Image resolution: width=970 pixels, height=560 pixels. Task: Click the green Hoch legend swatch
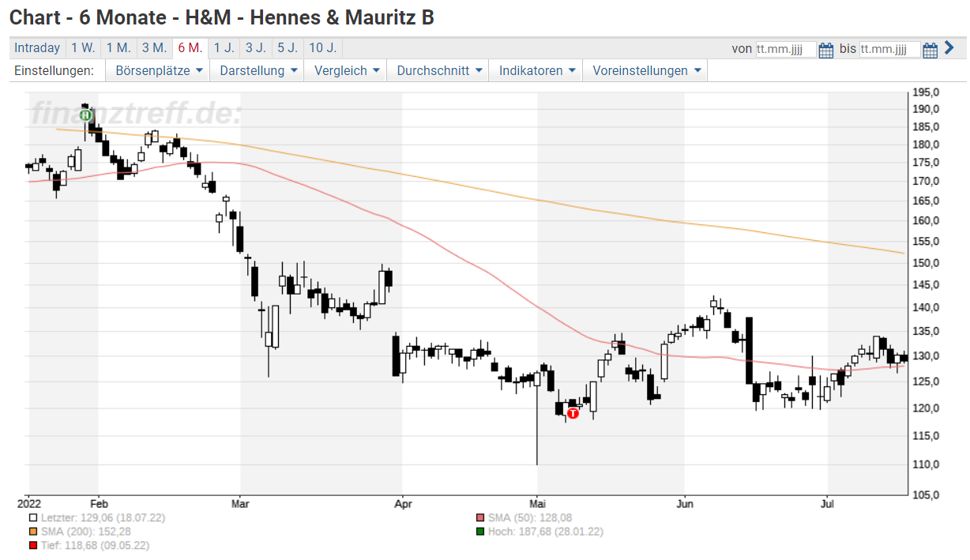(x=479, y=532)
